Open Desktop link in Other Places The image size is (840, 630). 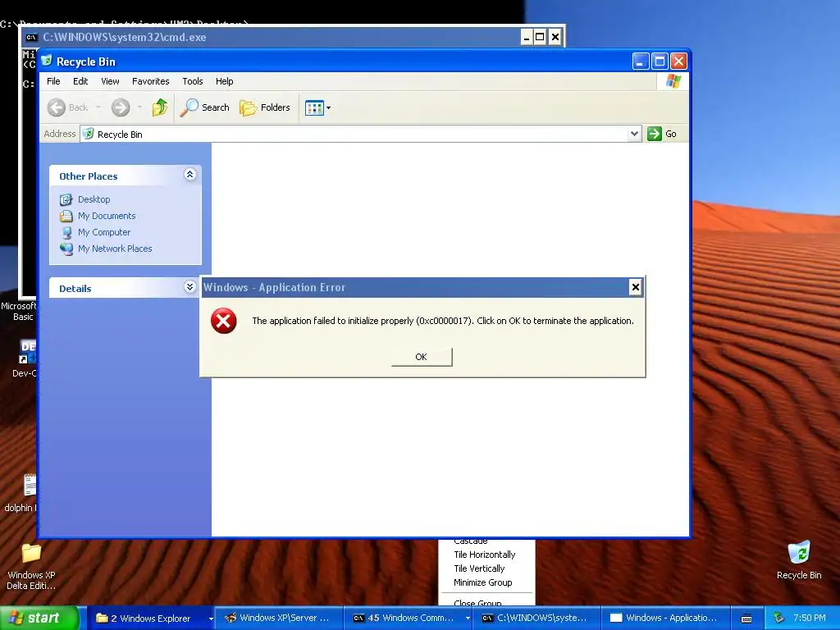pyautogui.click(x=94, y=199)
